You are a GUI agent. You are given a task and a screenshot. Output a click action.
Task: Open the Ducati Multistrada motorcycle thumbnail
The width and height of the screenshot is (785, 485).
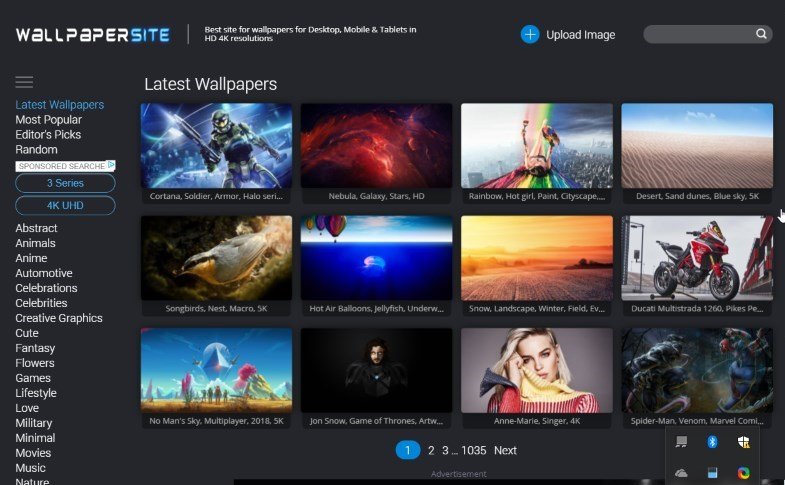pos(697,258)
